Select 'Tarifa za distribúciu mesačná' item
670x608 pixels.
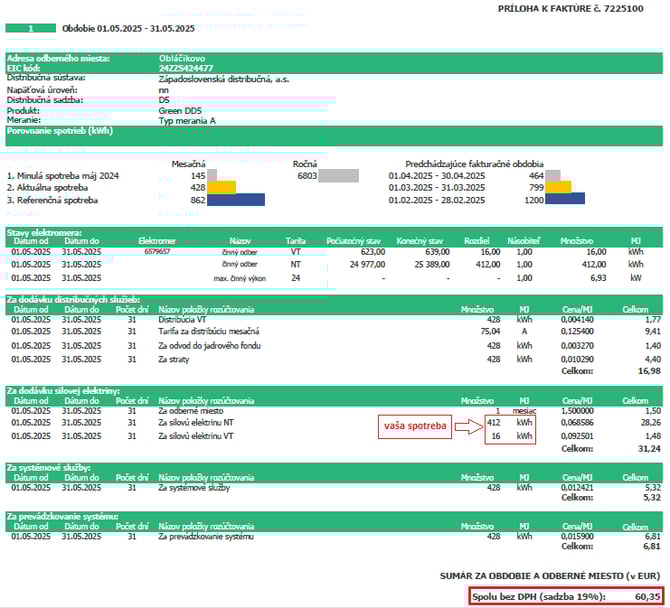209,331
